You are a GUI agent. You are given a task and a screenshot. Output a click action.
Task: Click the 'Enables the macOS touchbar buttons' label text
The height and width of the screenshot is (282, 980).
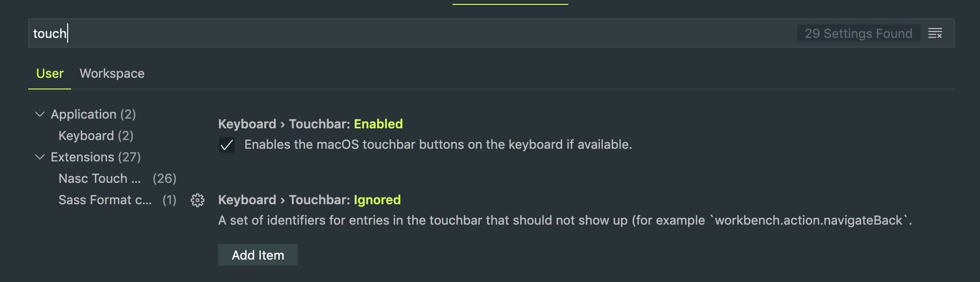click(438, 144)
